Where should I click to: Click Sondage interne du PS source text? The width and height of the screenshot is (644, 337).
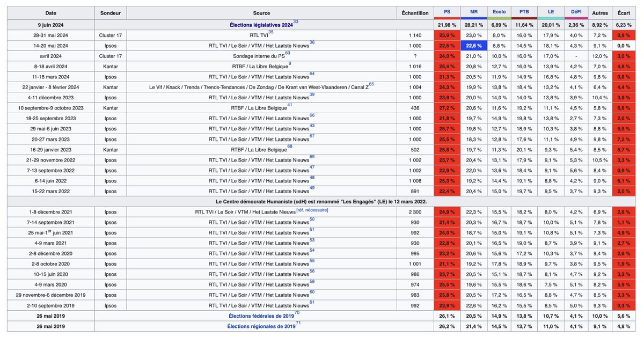point(258,56)
